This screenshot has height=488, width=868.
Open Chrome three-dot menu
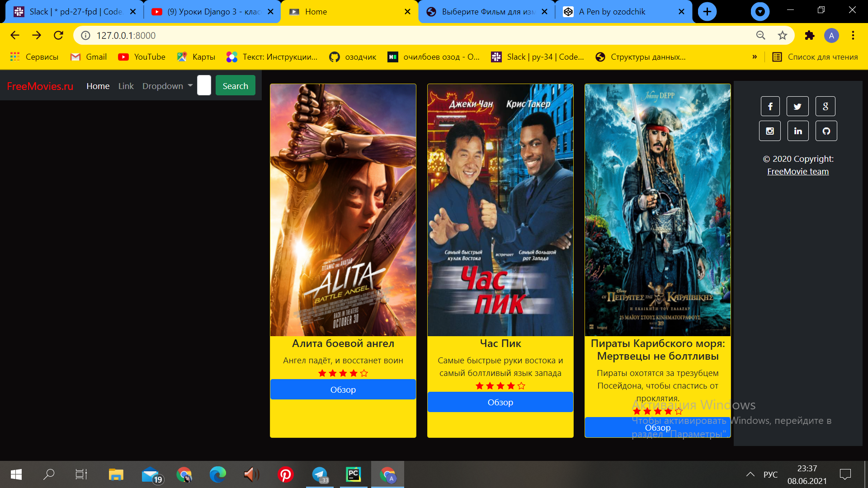[x=853, y=35]
